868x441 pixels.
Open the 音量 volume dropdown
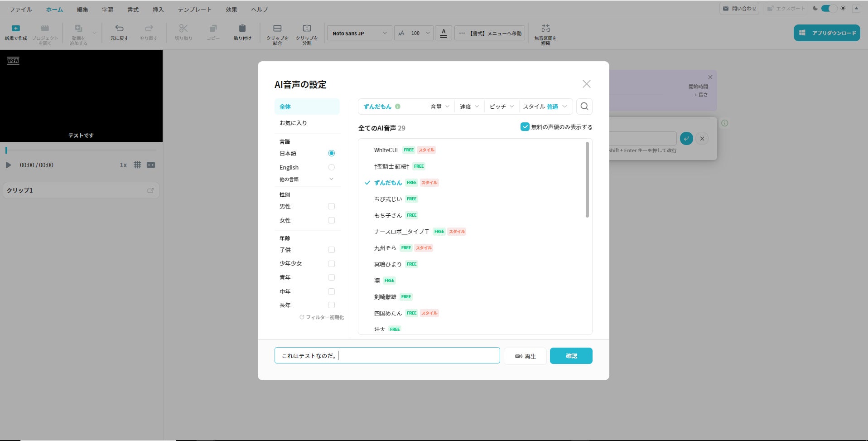coord(439,107)
